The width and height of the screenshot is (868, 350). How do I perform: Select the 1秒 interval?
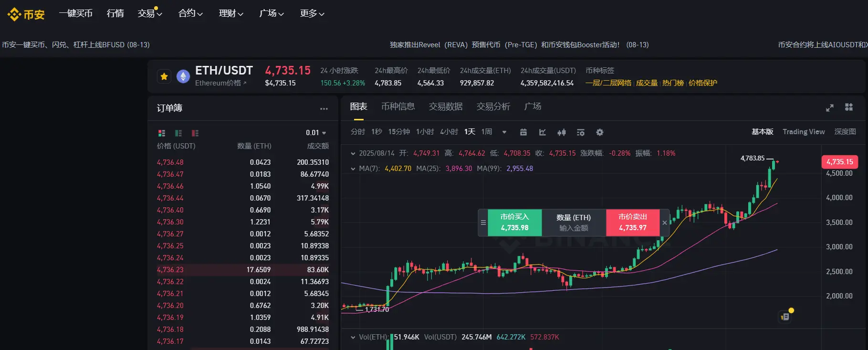click(x=376, y=132)
